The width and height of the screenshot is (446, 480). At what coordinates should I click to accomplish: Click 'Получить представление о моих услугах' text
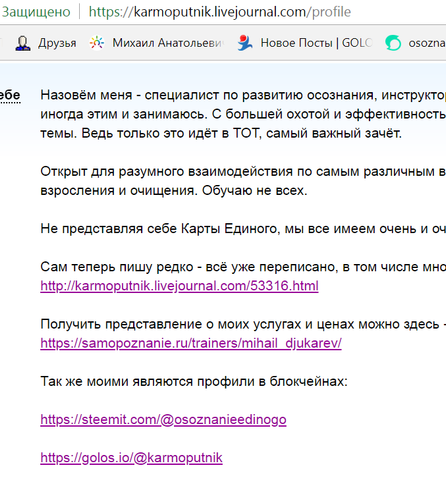point(243,324)
